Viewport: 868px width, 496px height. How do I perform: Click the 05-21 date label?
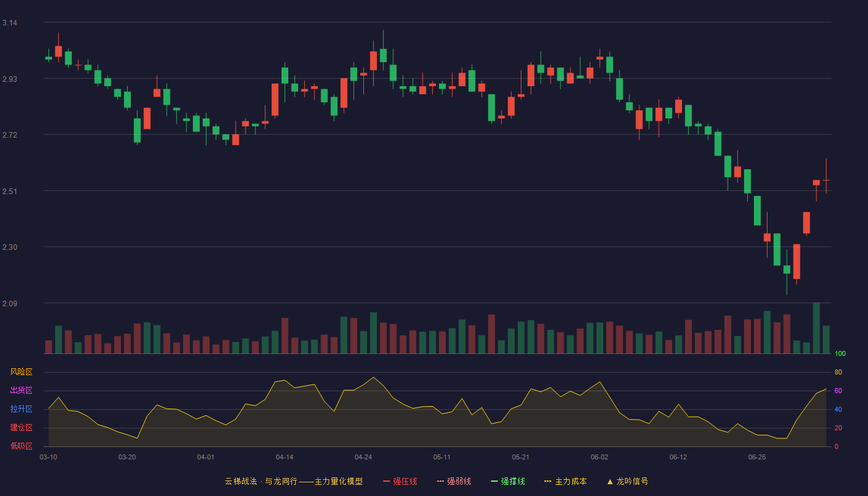click(x=521, y=457)
